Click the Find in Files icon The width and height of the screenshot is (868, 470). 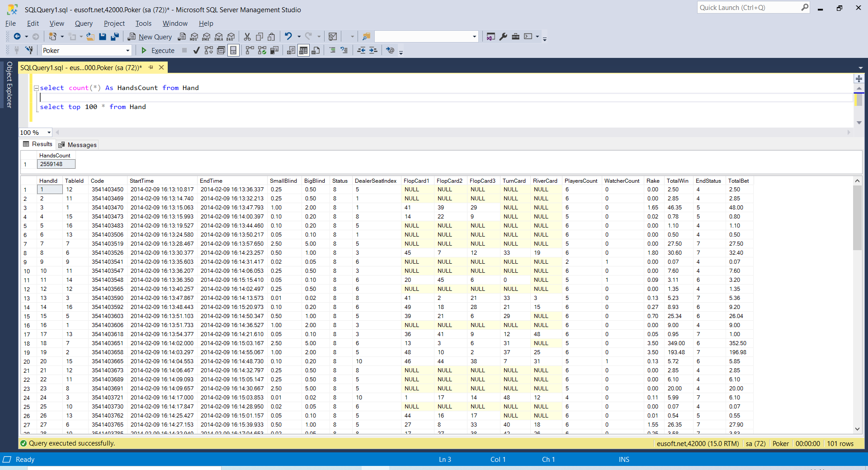click(x=366, y=37)
